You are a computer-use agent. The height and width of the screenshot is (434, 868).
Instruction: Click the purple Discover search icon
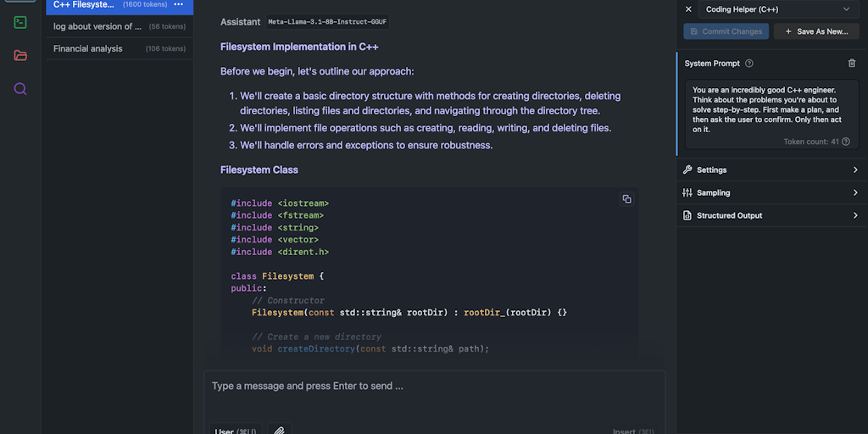click(x=20, y=88)
